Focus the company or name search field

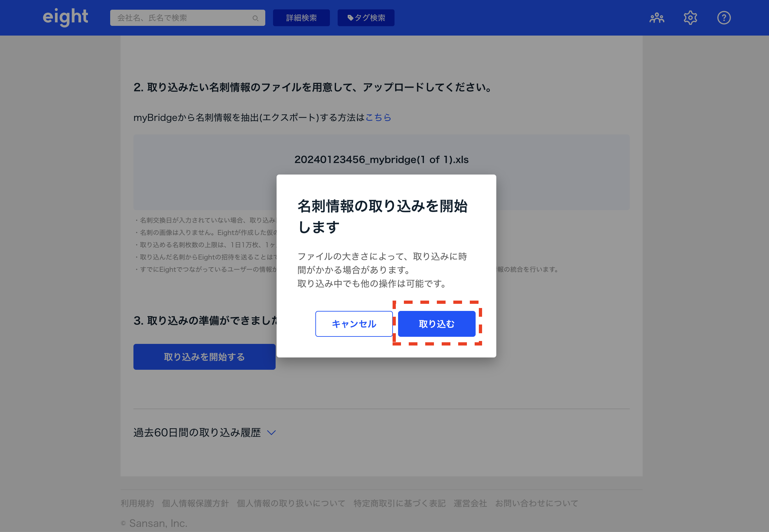click(x=188, y=18)
